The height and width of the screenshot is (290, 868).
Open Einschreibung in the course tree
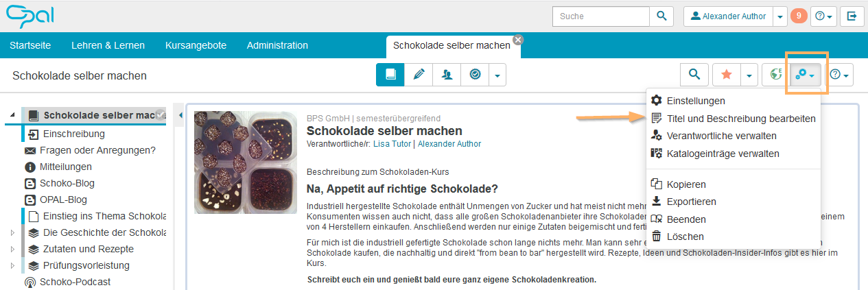73,134
